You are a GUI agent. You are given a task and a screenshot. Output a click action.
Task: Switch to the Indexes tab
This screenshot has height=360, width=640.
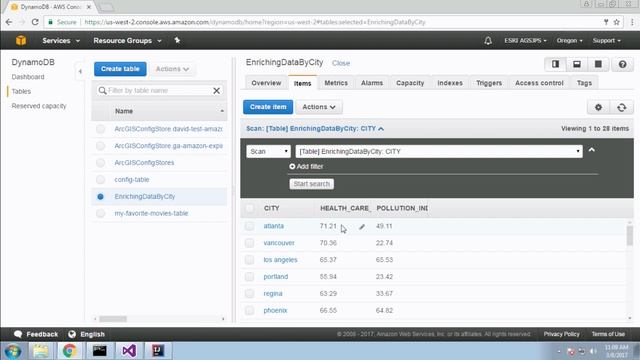(x=450, y=83)
